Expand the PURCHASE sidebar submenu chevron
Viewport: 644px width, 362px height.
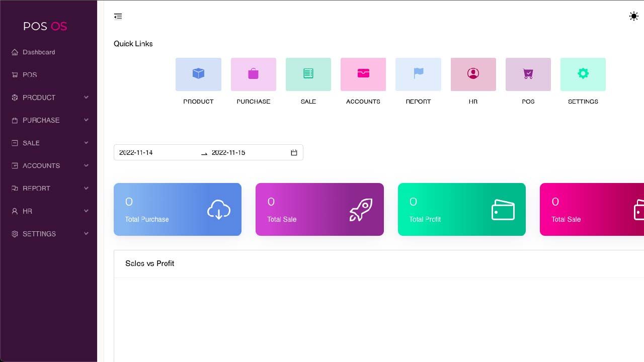click(x=86, y=120)
